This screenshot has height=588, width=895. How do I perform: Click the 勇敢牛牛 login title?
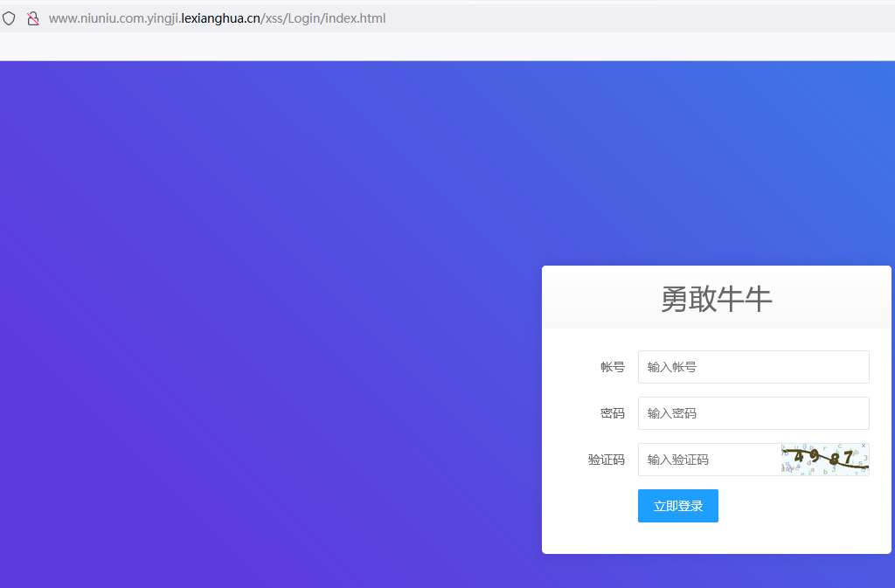(x=716, y=299)
